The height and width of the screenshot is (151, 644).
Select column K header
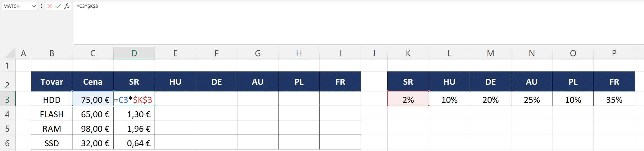[408, 53]
